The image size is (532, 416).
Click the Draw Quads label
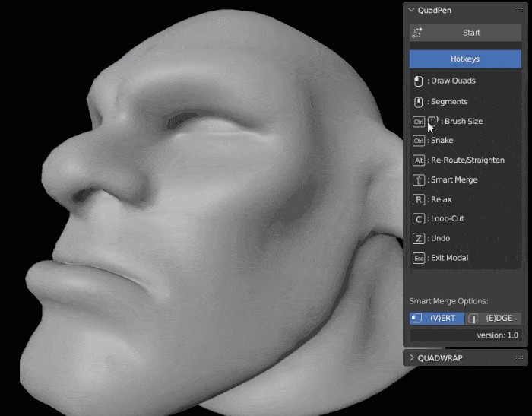coord(453,81)
